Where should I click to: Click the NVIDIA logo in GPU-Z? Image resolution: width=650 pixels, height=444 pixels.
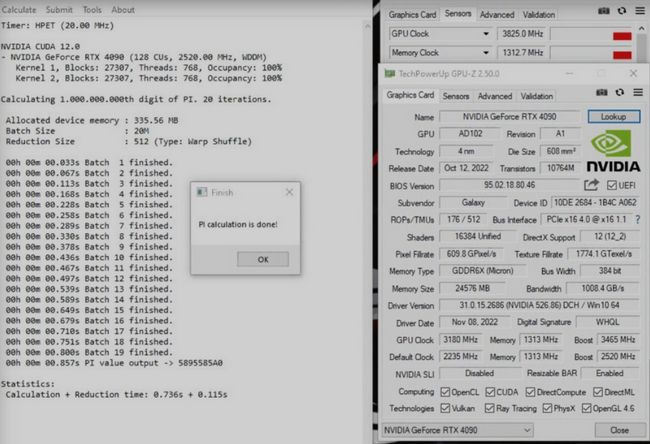pos(613,151)
